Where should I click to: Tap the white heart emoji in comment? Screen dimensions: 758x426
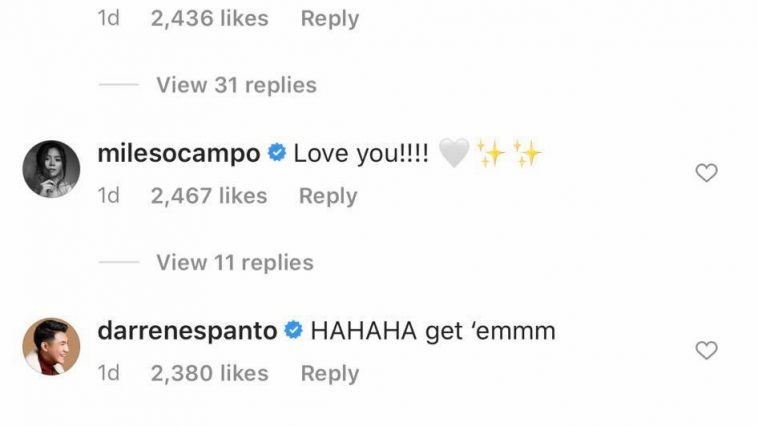point(454,153)
